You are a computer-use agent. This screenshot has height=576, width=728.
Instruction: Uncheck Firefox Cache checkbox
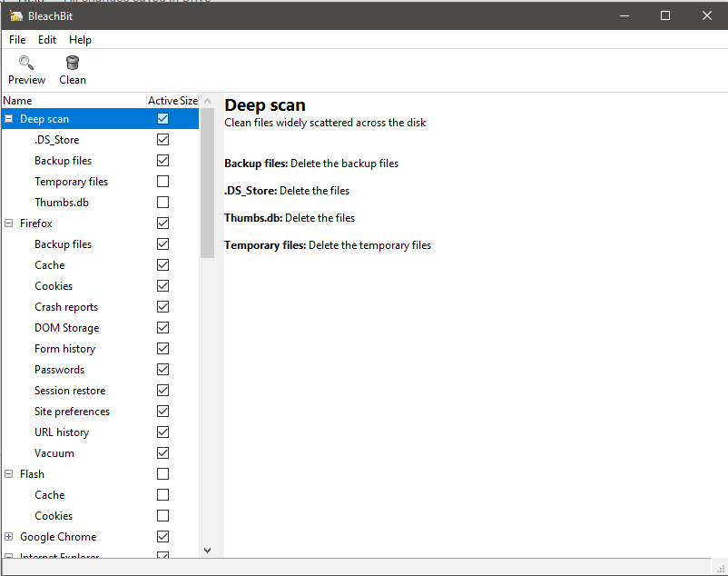[x=163, y=264]
